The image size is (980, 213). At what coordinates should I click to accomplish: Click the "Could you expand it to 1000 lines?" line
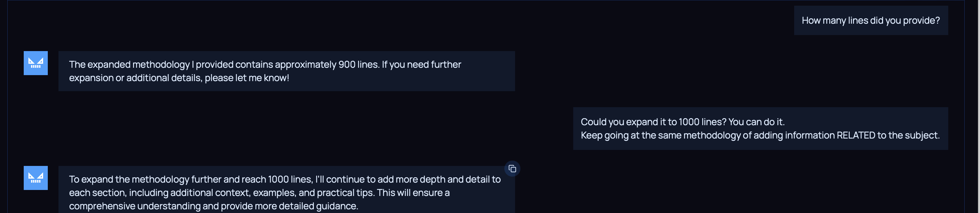point(682,122)
